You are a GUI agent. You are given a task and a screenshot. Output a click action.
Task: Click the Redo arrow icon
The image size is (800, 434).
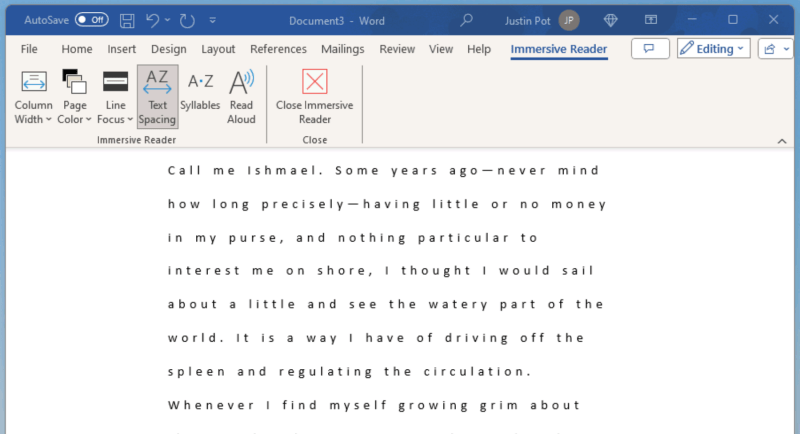pos(187,20)
